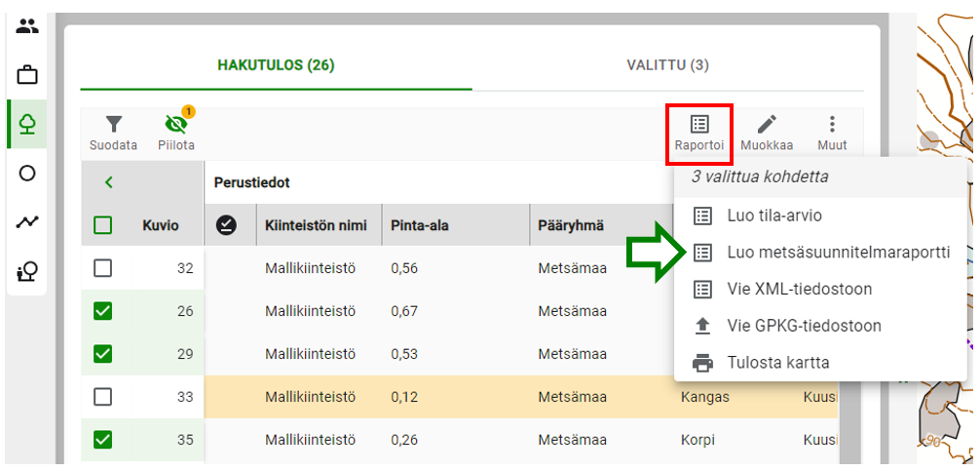
Task: Collapse panel with the green left chevron
Action: 109,182
